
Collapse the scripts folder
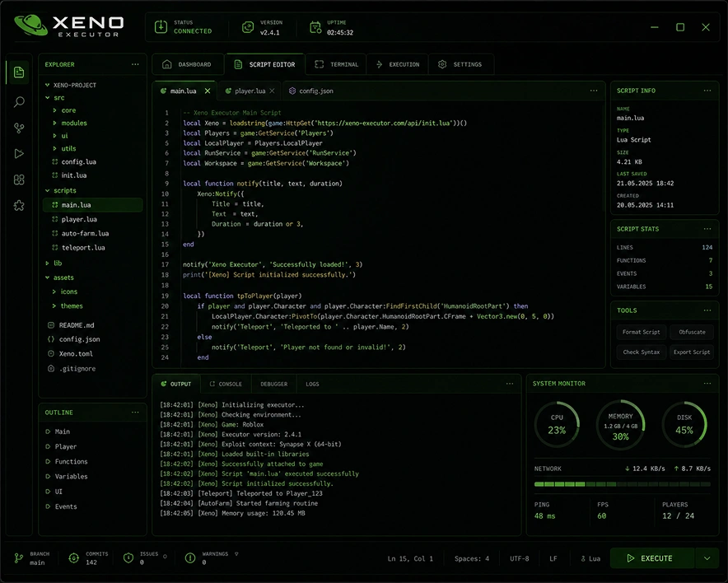pos(48,190)
